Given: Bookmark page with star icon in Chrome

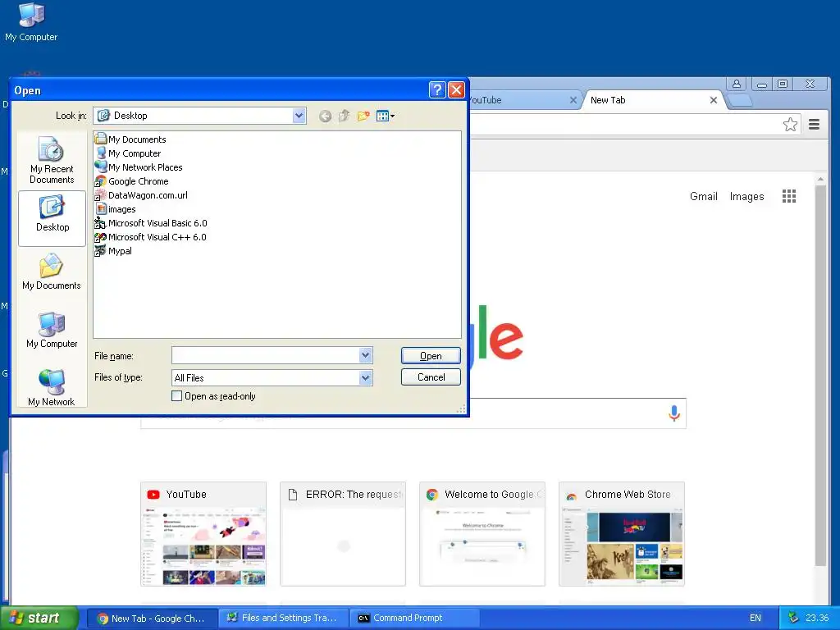Looking at the screenshot, I should [x=790, y=125].
